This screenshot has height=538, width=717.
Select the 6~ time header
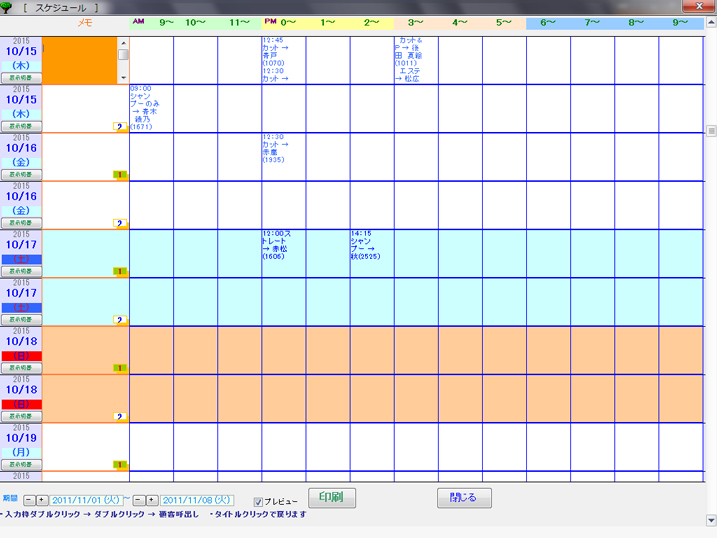548,23
